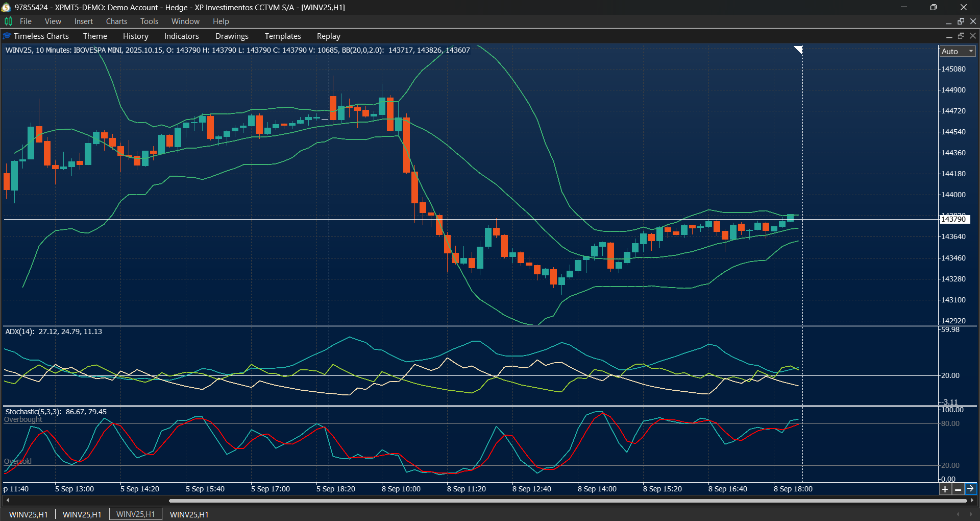
Task: Open Templates from the toolbar
Action: pos(282,36)
